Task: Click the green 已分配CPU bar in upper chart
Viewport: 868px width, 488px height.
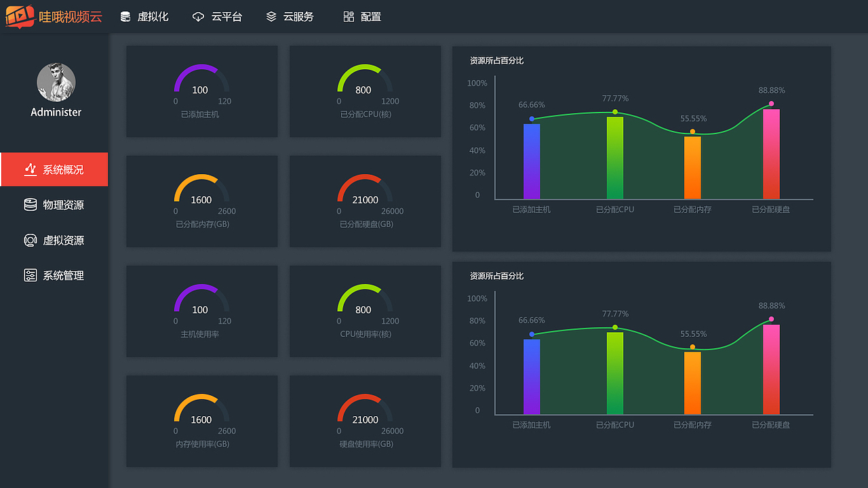Action: 615,158
